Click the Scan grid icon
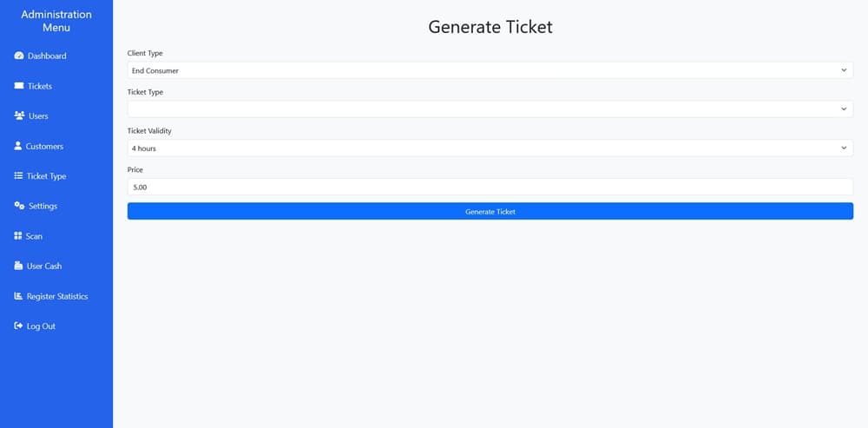The image size is (868, 428). pos(18,236)
